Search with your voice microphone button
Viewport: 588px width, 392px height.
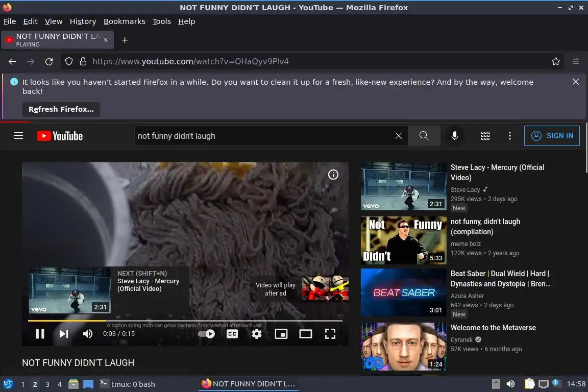[454, 136]
